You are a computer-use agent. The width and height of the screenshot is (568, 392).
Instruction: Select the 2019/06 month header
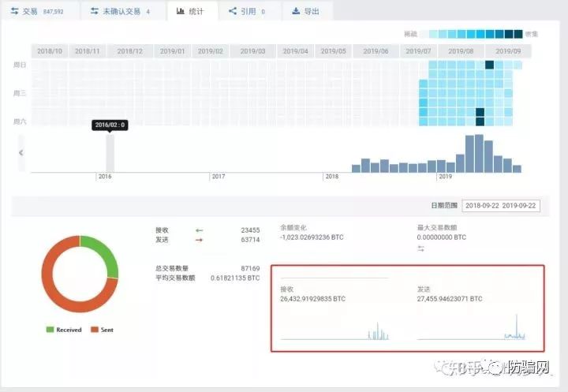point(376,51)
